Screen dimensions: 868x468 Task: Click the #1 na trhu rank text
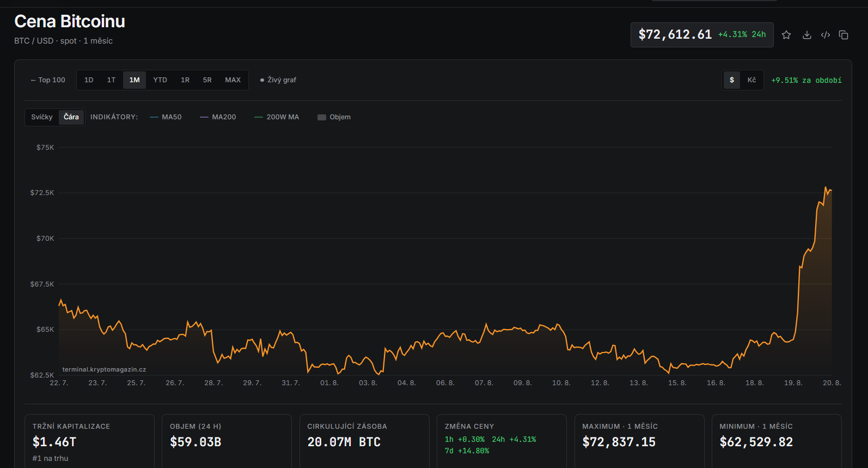(x=50, y=459)
